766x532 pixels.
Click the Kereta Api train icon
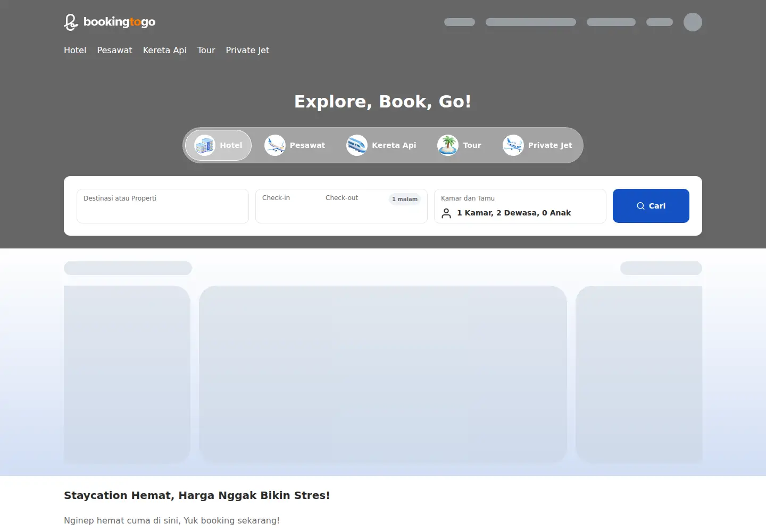coord(357,145)
